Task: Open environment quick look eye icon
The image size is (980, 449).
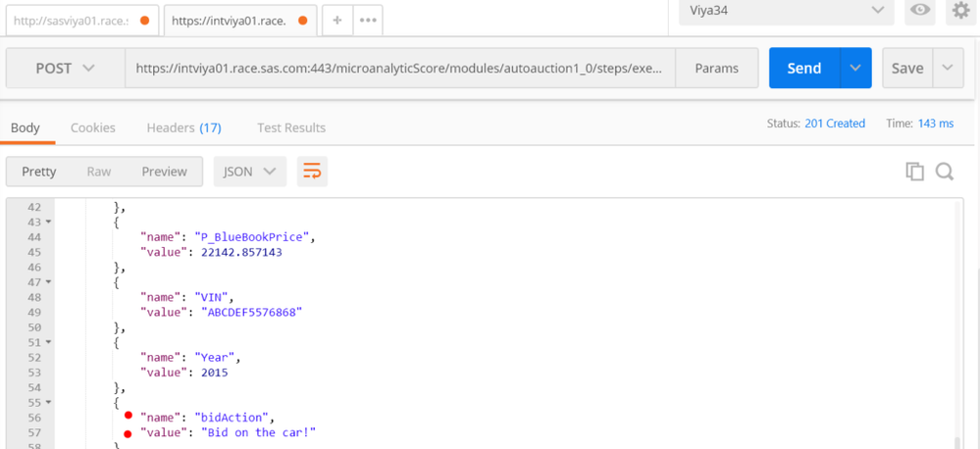Action: pos(920,11)
